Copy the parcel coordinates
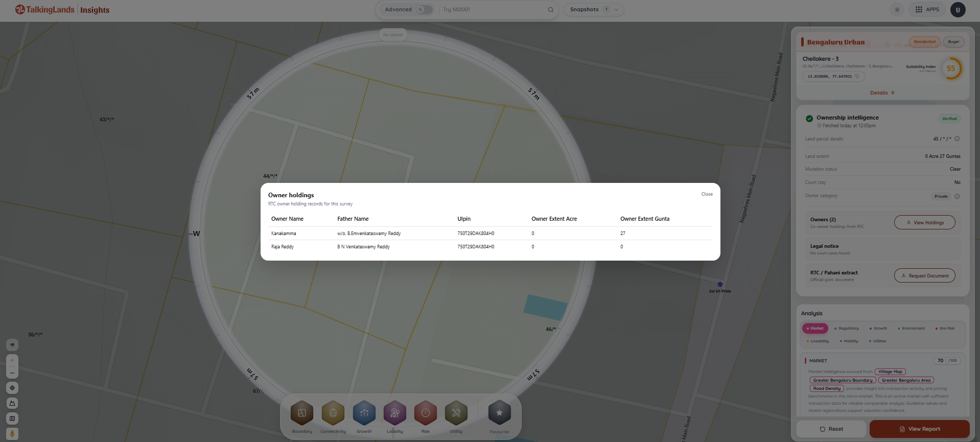The height and width of the screenshot is (442, 980). point(857,77)
